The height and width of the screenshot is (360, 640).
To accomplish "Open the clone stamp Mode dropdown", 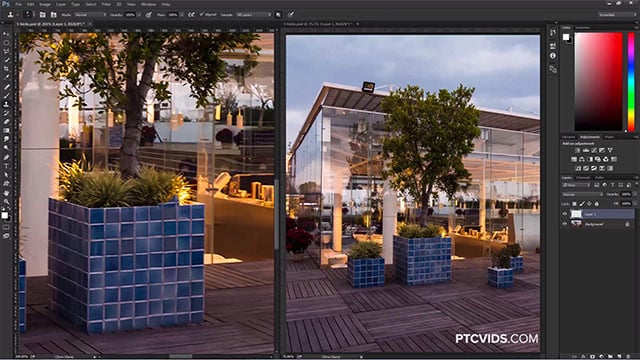I will click(90, 15).
